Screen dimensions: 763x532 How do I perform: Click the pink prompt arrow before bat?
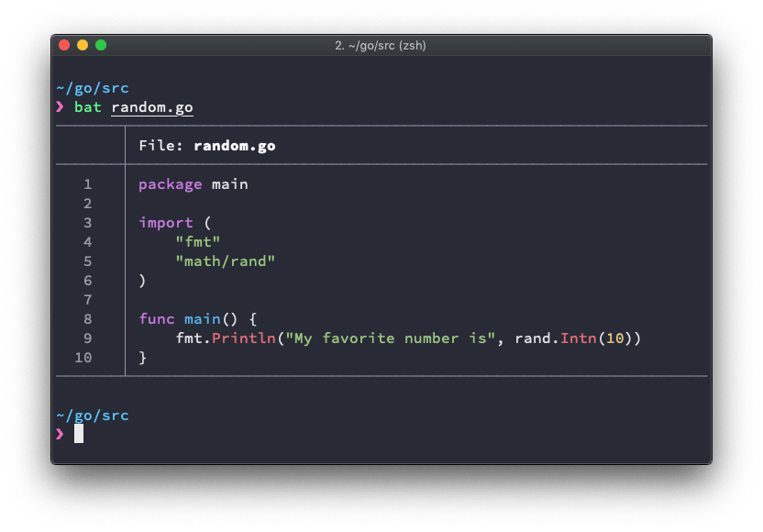(61, 107)
